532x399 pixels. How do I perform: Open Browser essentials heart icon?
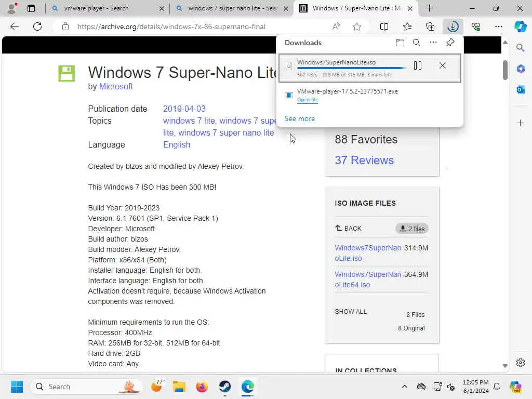(476, 26)
